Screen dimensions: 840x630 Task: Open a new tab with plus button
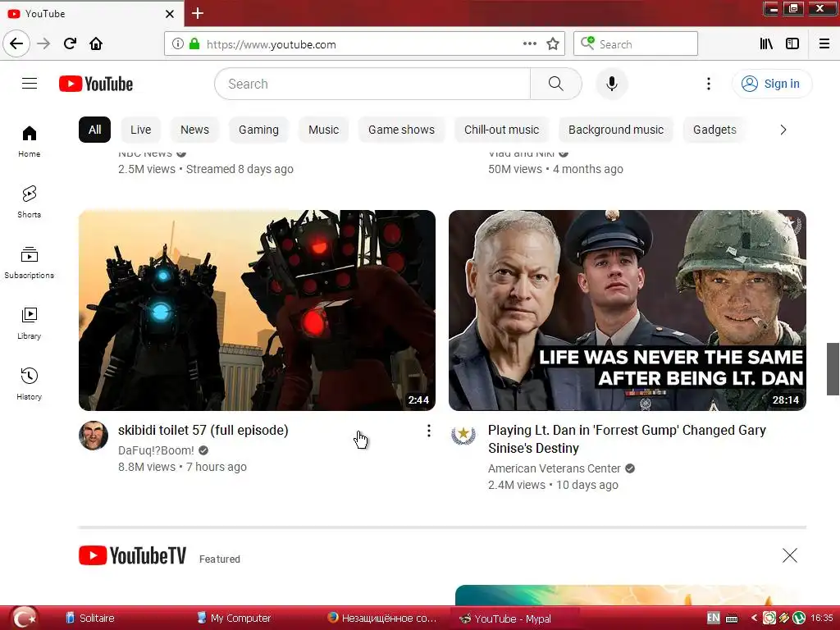[x=198, y=13]
